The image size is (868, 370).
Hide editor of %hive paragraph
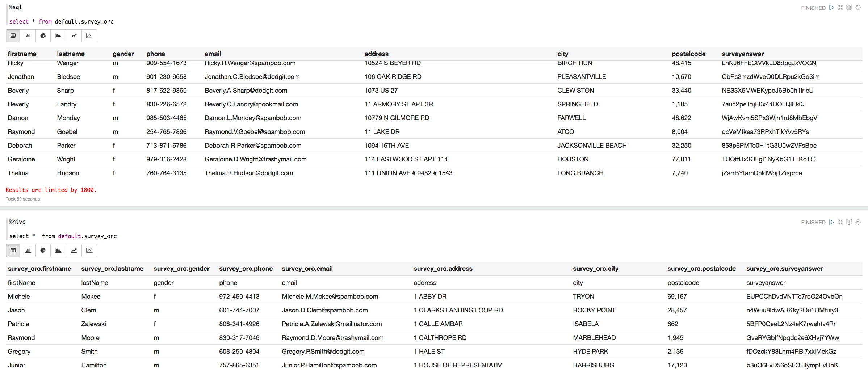coord(840,222)
